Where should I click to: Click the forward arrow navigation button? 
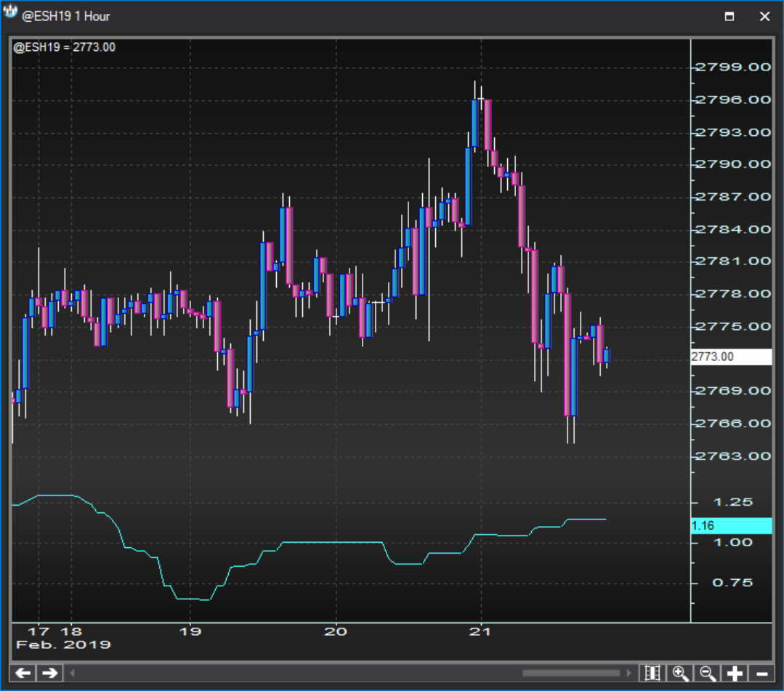pos(49,673)
